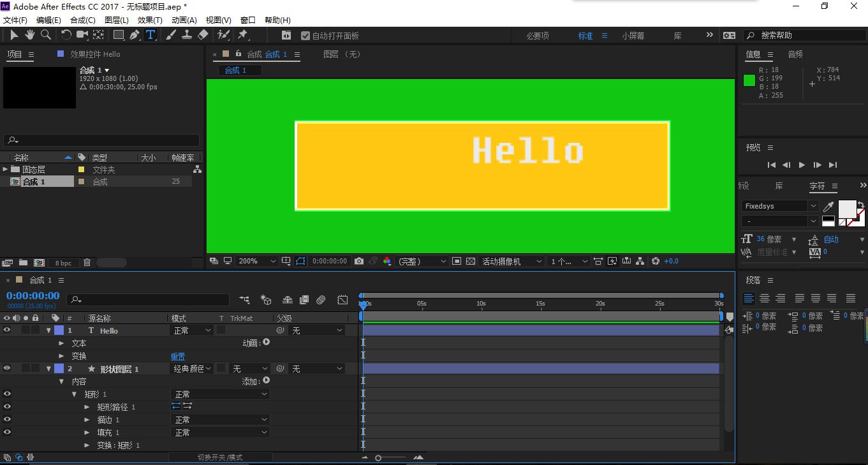Open the 200% magnification dropdown
This screenshot has height=465, width=868.
257,261
